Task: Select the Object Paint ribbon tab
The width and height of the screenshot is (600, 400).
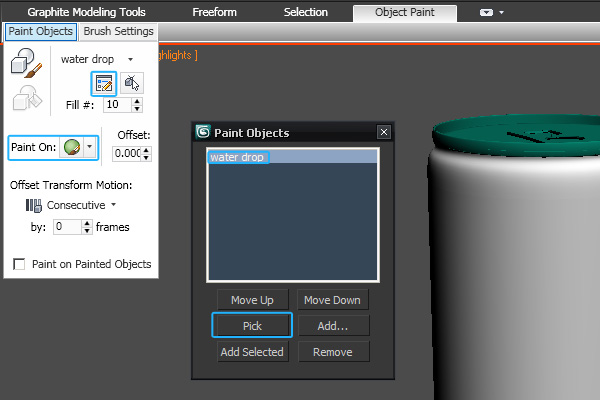Action: [x=405, y=13]
